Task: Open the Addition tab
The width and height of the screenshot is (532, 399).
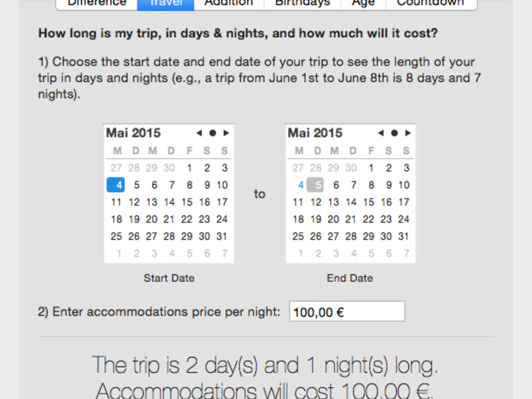Action: pos(228,3)
